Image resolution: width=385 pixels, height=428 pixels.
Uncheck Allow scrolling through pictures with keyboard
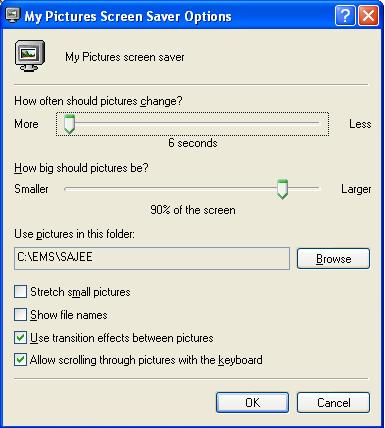coord(20,360)
